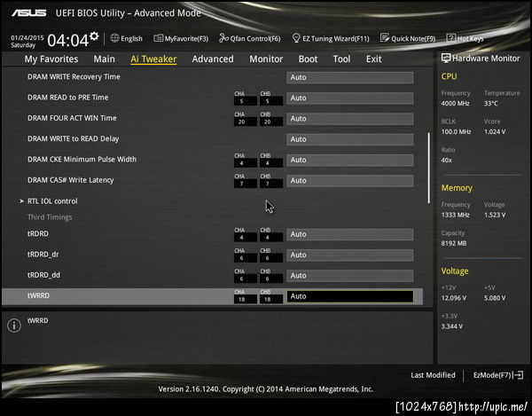Select the tRDRD_dr row label

43,255
